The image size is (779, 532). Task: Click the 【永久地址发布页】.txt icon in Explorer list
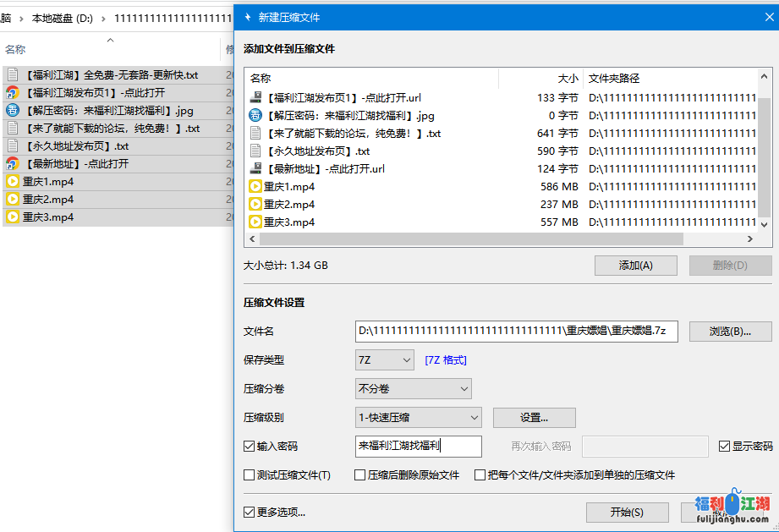coord(13,146)
